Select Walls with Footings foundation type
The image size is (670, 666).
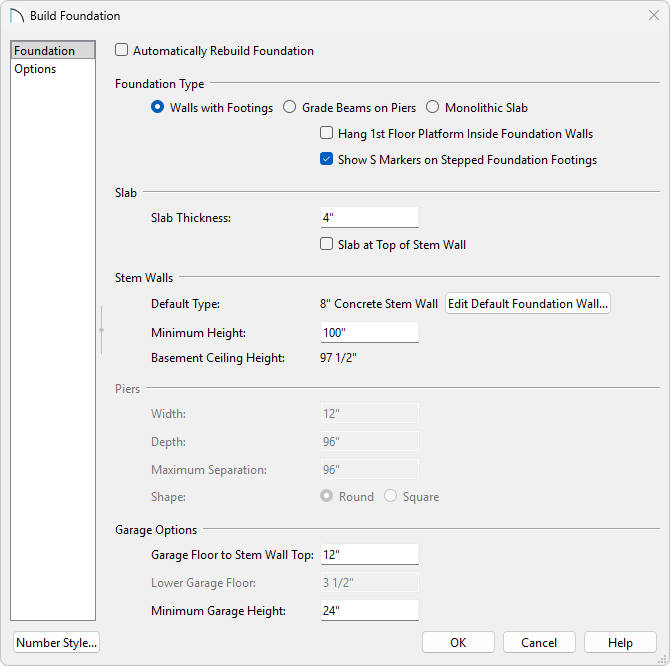[x=157, y=107]
